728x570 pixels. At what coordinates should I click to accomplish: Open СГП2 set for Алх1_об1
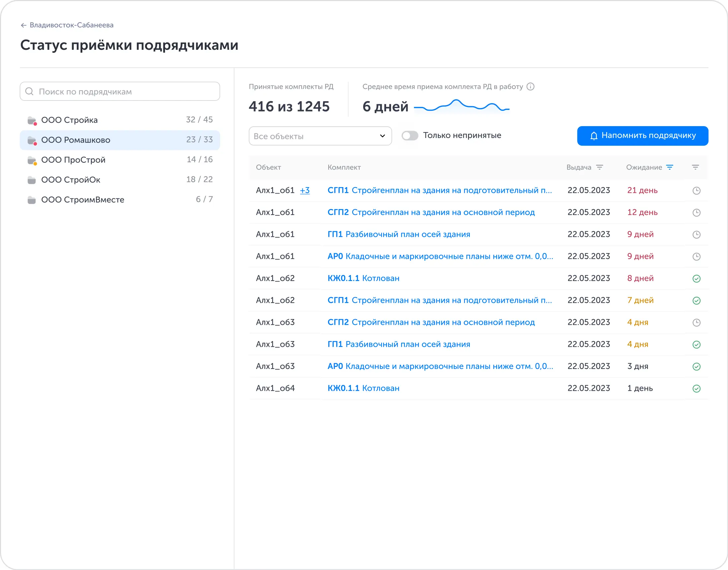[x=431, y=212]
